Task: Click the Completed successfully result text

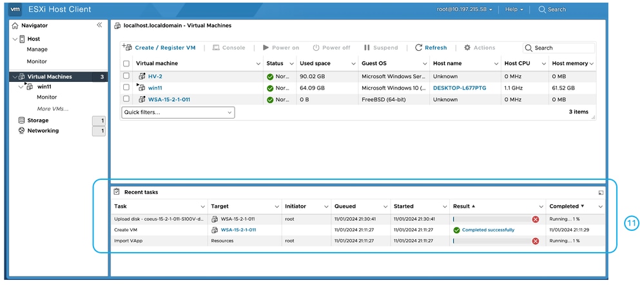Action: tap(488, 230)
